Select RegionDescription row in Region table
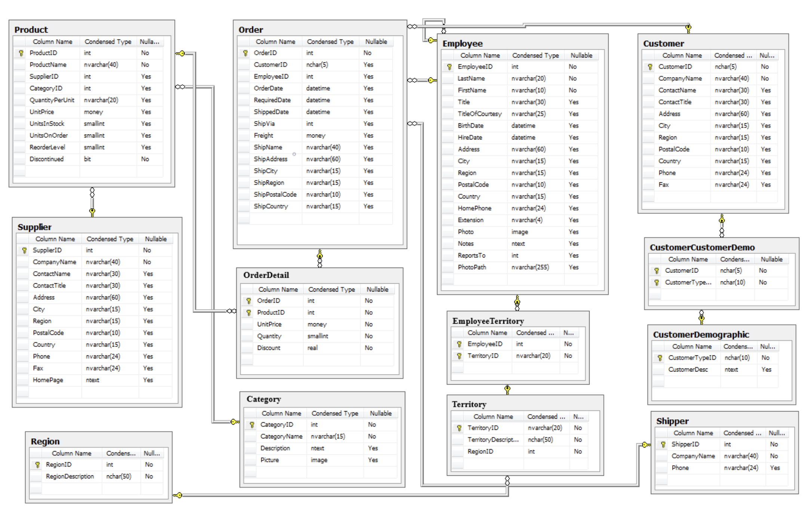The image size is (812, 518). tap(96, 477)
